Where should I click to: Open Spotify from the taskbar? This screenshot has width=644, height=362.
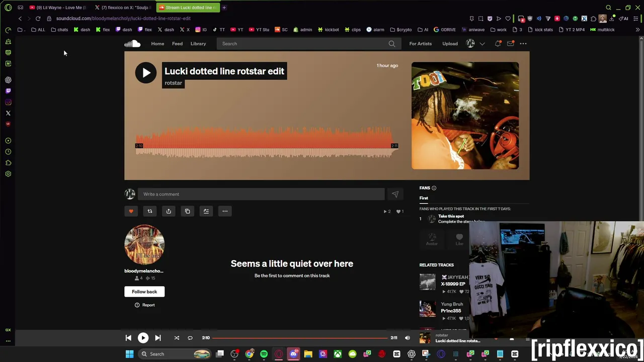coord(264,354)
